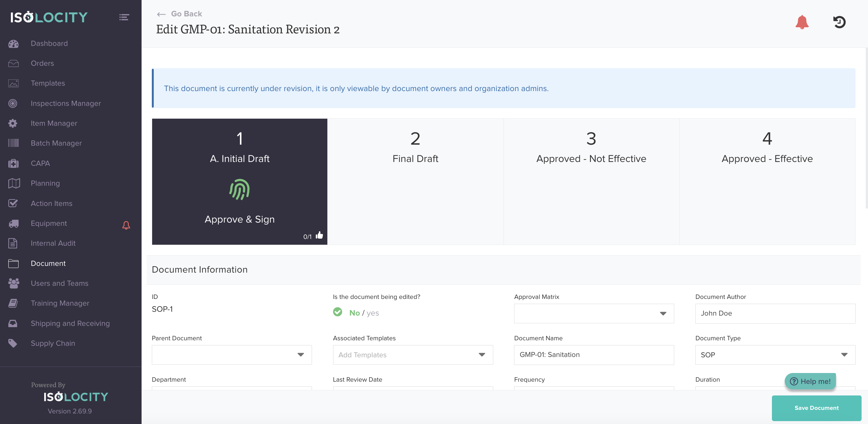
Task: Click the red notification bell icon
Action: point(802,22)
